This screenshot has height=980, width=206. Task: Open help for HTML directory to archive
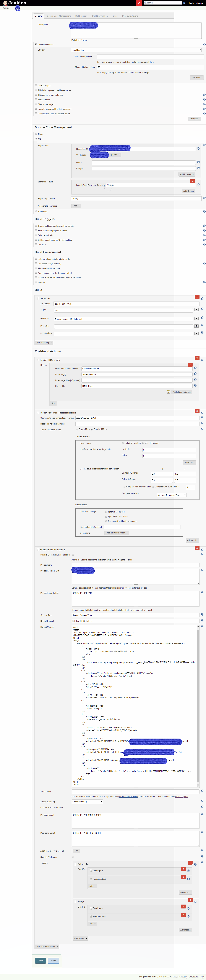195,368
